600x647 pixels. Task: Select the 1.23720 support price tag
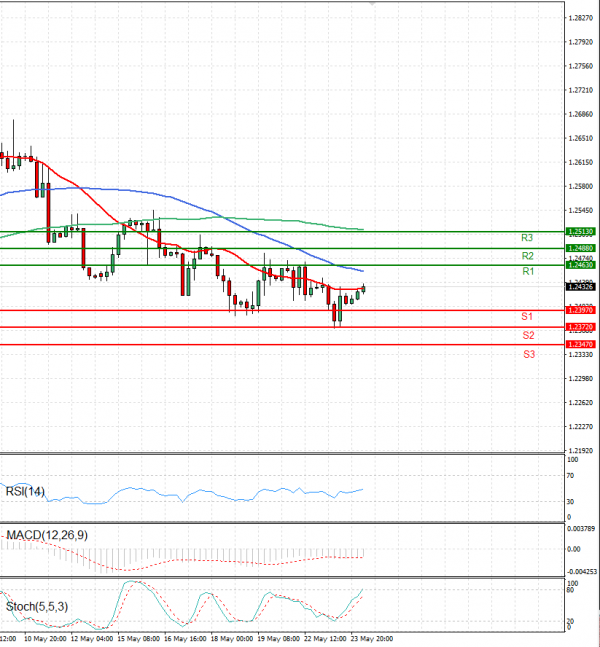pyautogui.click(x=581, y=327)
